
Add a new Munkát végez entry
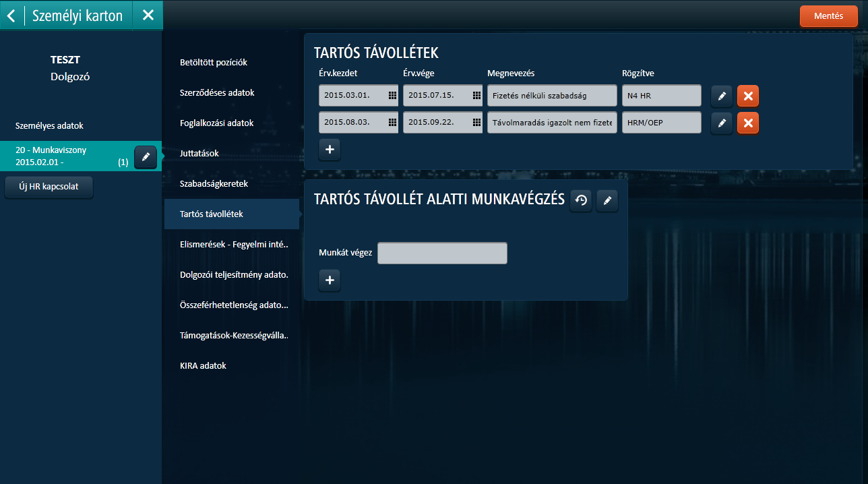[x=330, y=280]
